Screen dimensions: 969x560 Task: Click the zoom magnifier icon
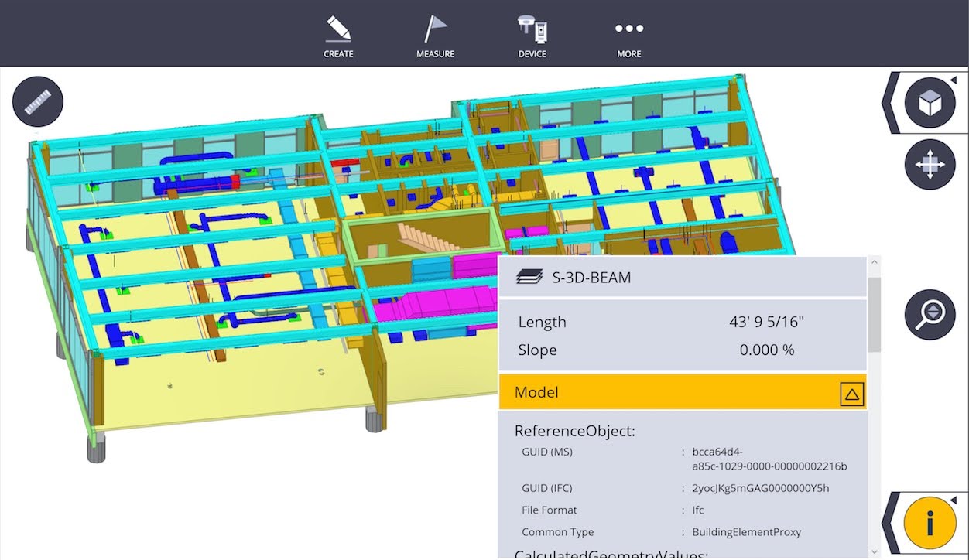(930, 314)
